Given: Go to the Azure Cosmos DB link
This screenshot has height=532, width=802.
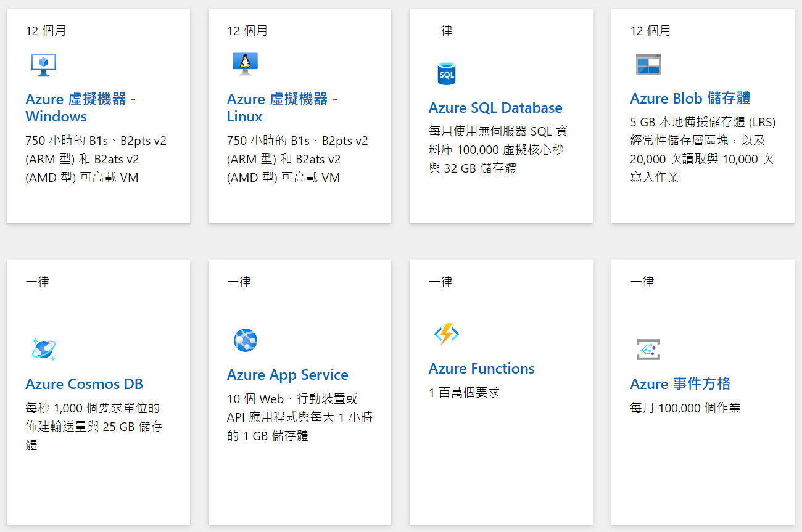Looking at the screenshot, I should [84, 384].
